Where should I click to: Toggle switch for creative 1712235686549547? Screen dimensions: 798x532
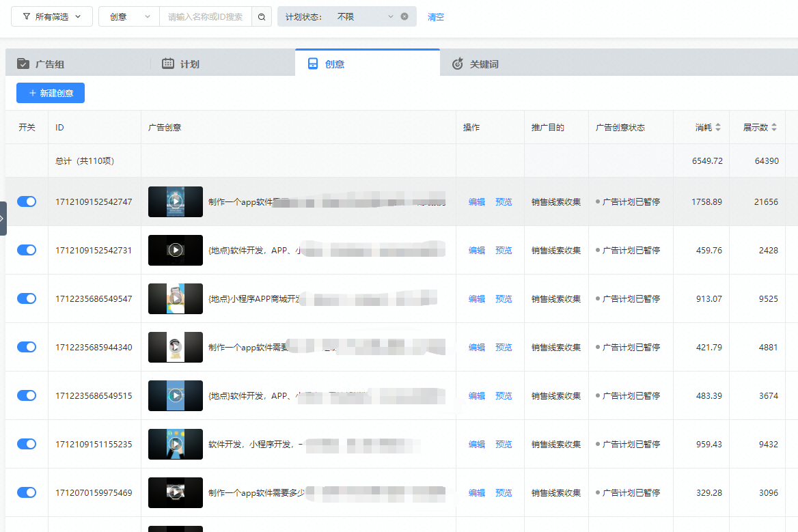tap(27, 298)
